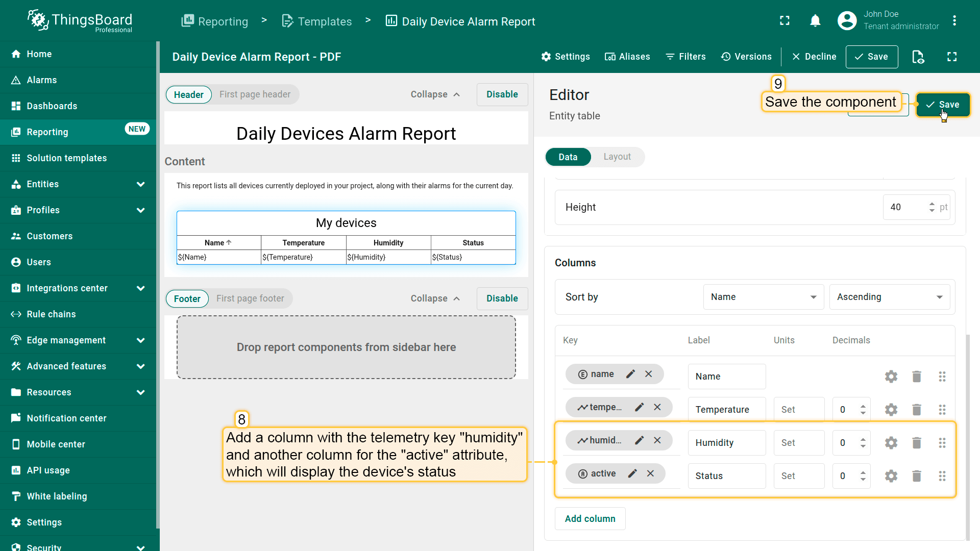Open Rule chains in sidebar
980x551 pixels.
point(78,314)
